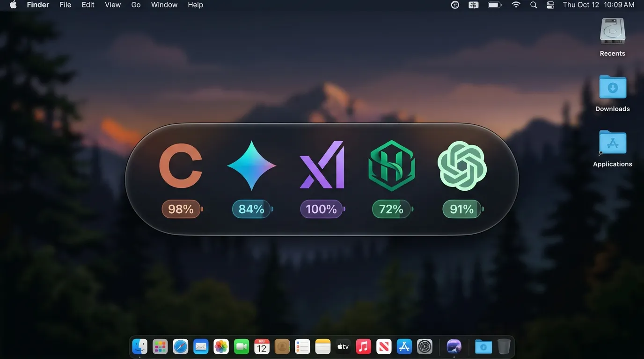Viewport: 644px width, 359px height.
Task: Open the Finder menu
Action: coord(38,5)
